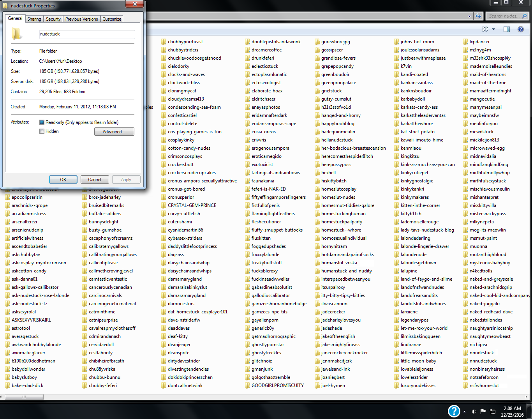
Task: Open Advanced attributes dialog
Action: pyautogui.click(x=114, y=132)
